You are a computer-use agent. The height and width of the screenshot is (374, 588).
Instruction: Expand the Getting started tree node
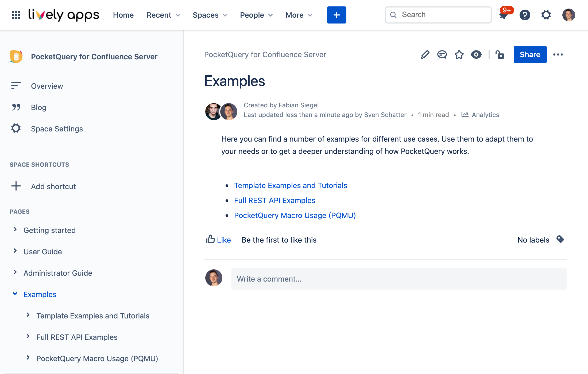pos(15,229)
